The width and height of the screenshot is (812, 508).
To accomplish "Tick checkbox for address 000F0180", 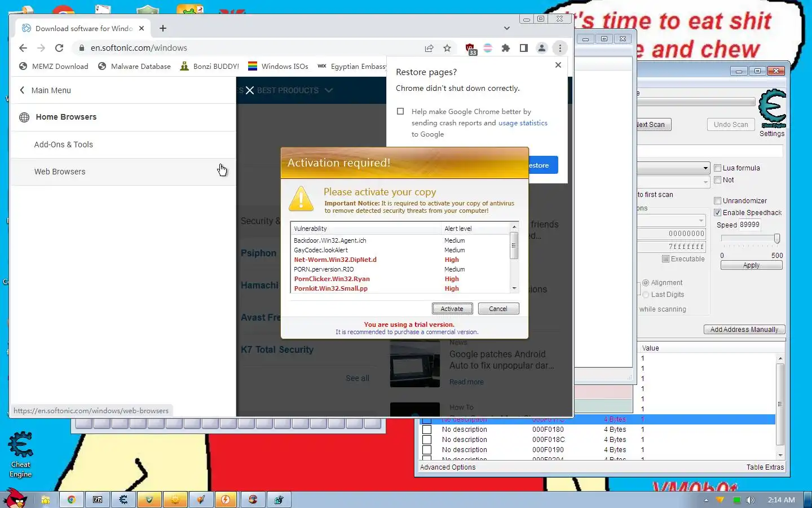I will point(427,430).
